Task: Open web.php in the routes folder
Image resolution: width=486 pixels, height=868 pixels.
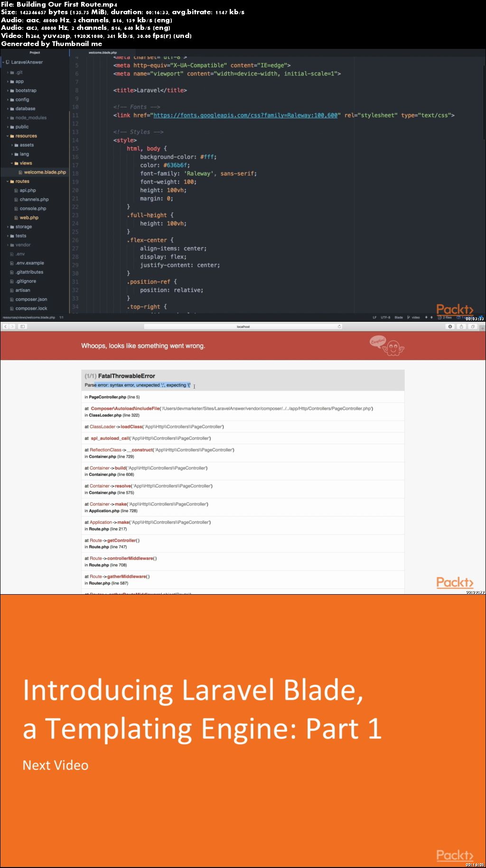Action: [29, 218]
